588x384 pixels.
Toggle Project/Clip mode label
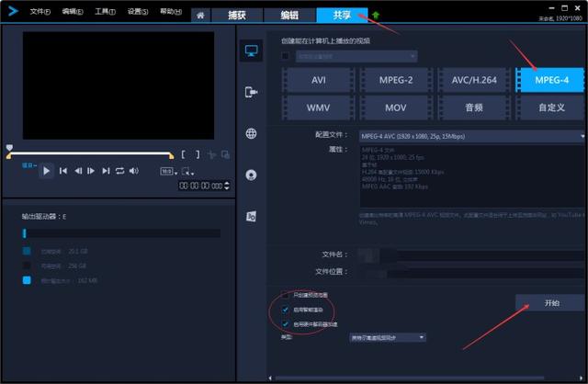(29, 165)
